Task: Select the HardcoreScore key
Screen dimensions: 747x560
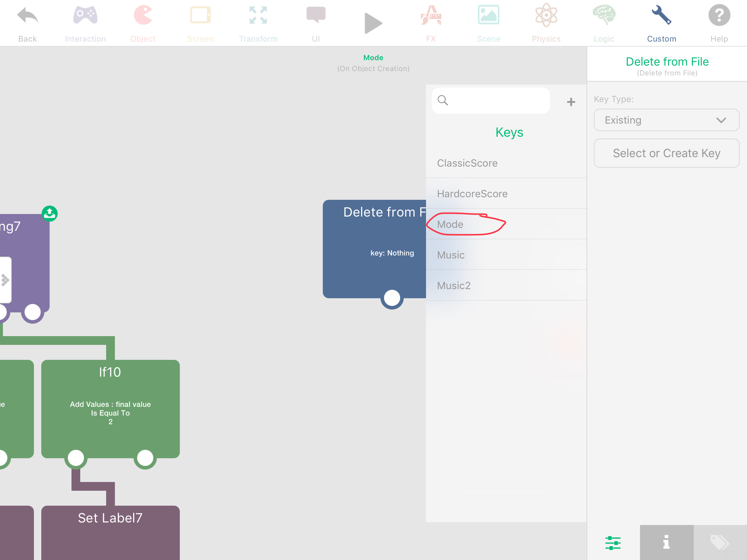Action: tap(472, 194)
